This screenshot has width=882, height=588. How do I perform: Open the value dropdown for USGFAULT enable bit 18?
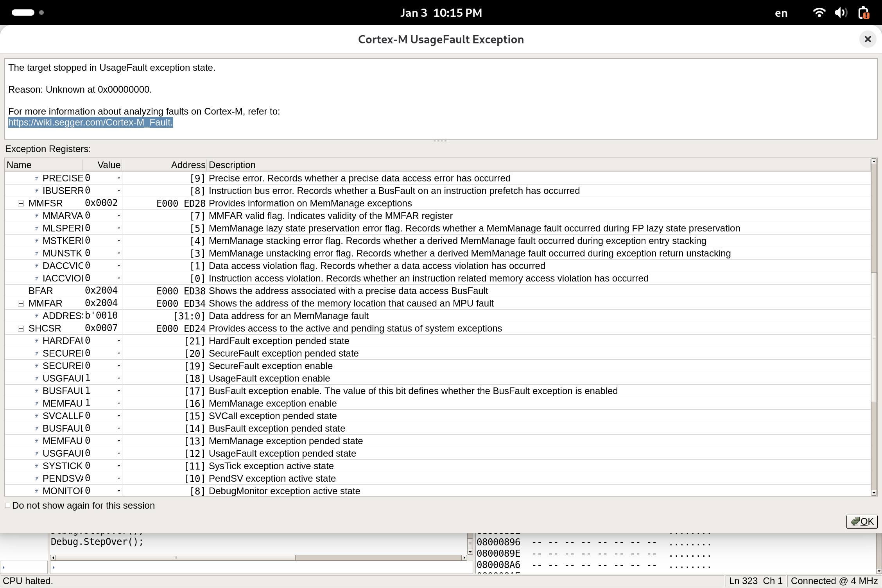118,378
